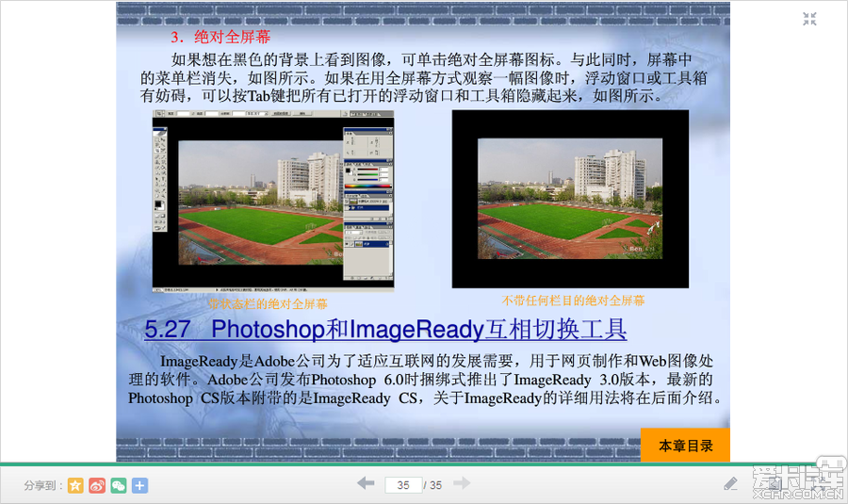Open the pencil edit tool
Viewport: 848px width, 504px height.
pyautogui.click(x=730, y=483)
